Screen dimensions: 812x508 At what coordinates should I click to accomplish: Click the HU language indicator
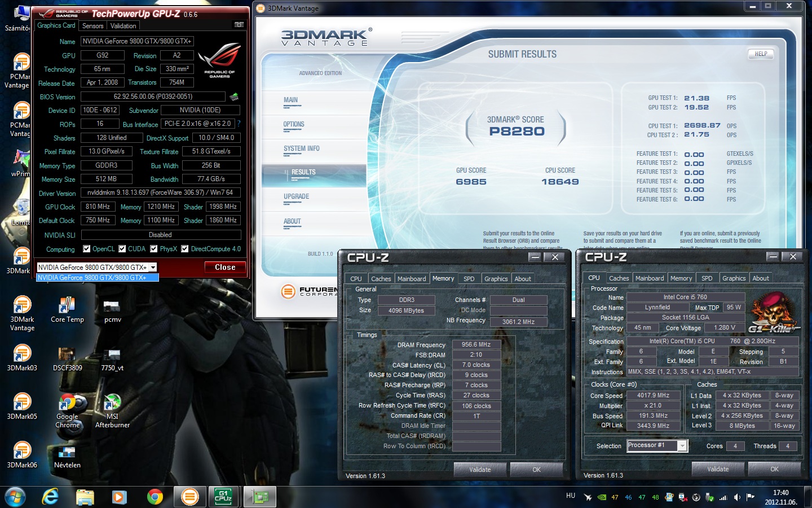(x=571, y=496)
